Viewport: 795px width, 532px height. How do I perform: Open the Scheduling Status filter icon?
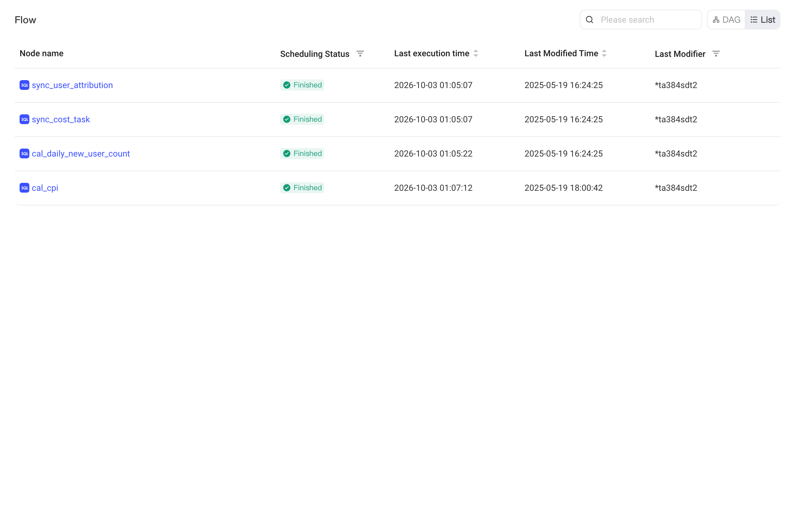pyautogui.click(x=360, y=54)
